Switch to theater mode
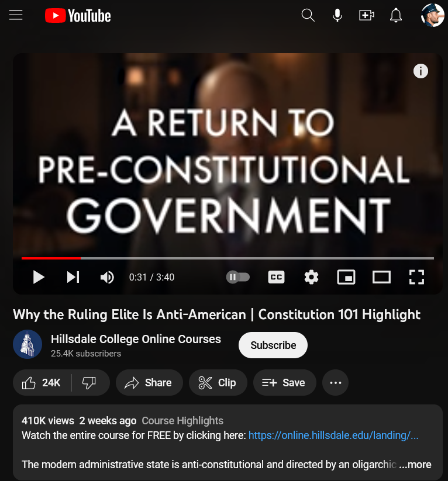The width and height of the screenshot is (448, 481). click(381, 277)
